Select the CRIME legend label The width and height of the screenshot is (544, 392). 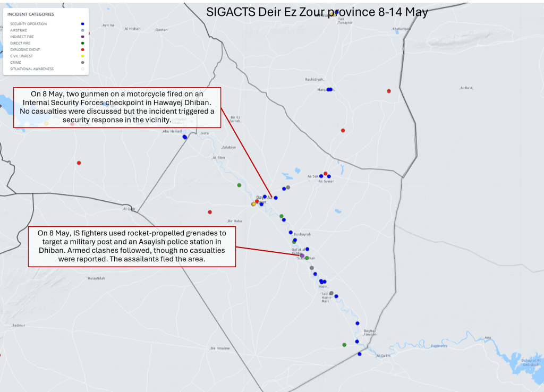[15, 63]
